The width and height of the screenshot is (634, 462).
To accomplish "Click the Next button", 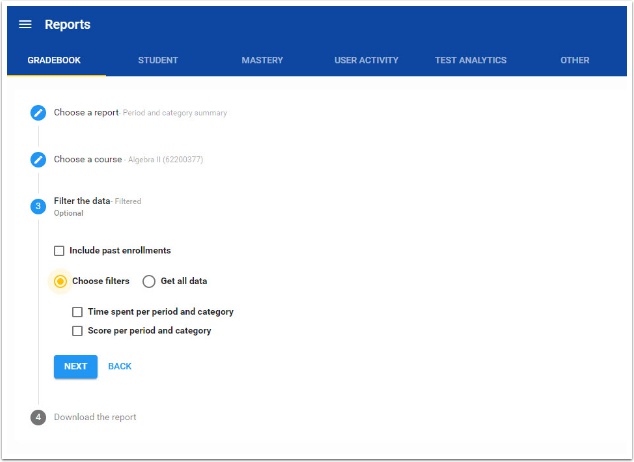I will tap(75, 367).
